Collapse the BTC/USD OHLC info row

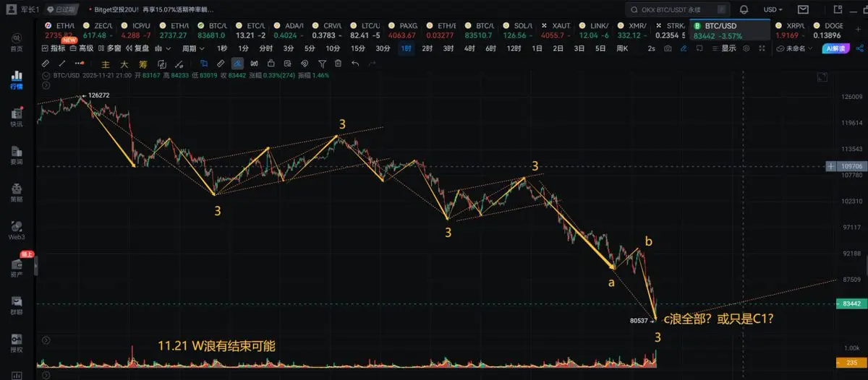[45, 76]
